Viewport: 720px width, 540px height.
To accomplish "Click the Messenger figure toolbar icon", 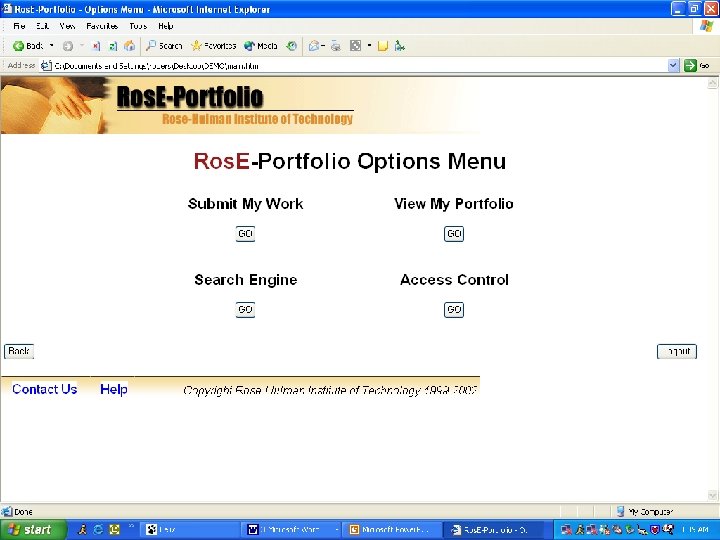I will point(399,46).
